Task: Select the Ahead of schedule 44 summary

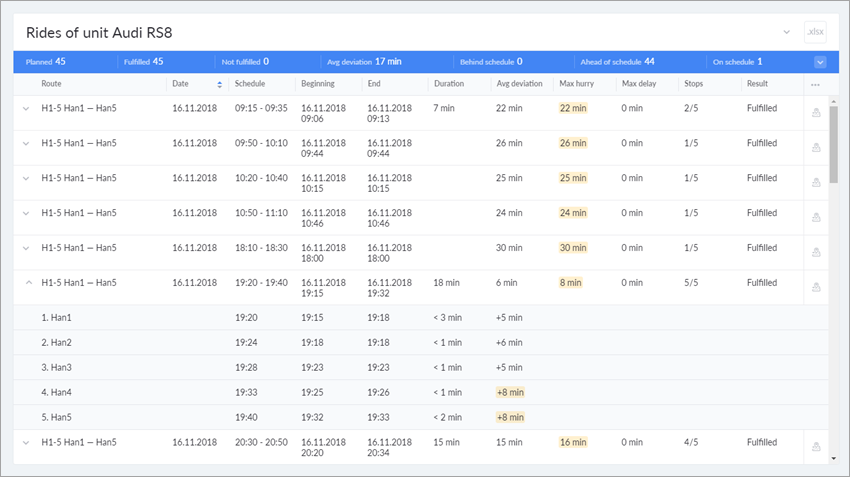Action: click(617, 62)
